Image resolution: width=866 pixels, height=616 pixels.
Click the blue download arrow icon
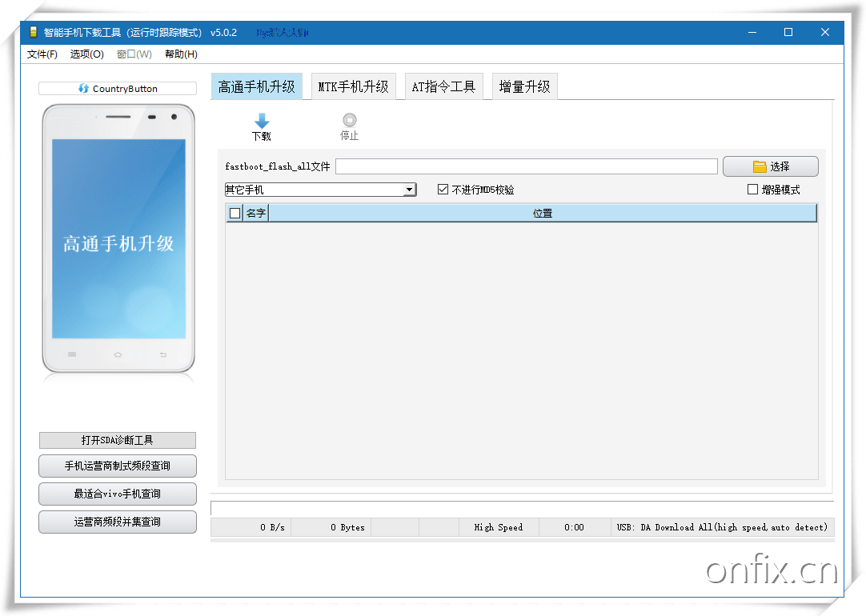[261, 120]
